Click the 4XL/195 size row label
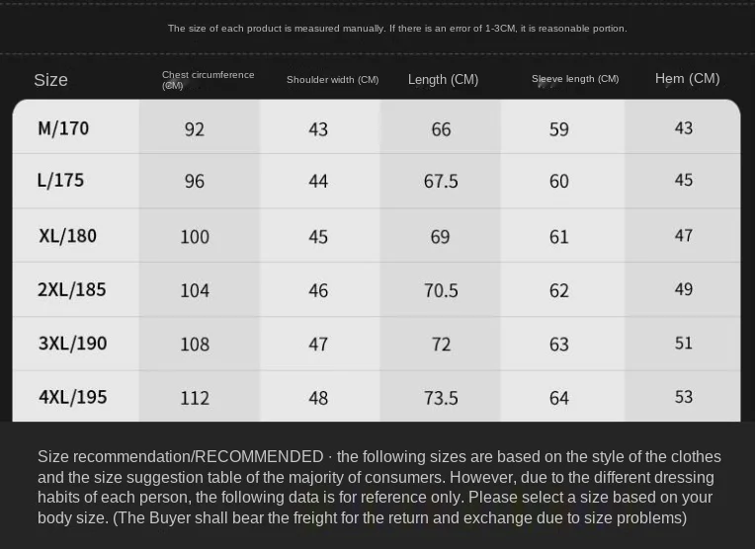The height and width of the screenshot is (549, 756). click(x=72, y=397)
